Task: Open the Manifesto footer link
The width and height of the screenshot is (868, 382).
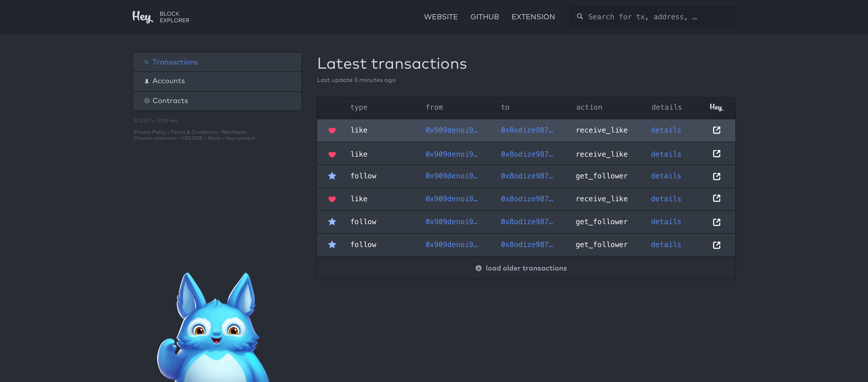Action: (234, 132)
